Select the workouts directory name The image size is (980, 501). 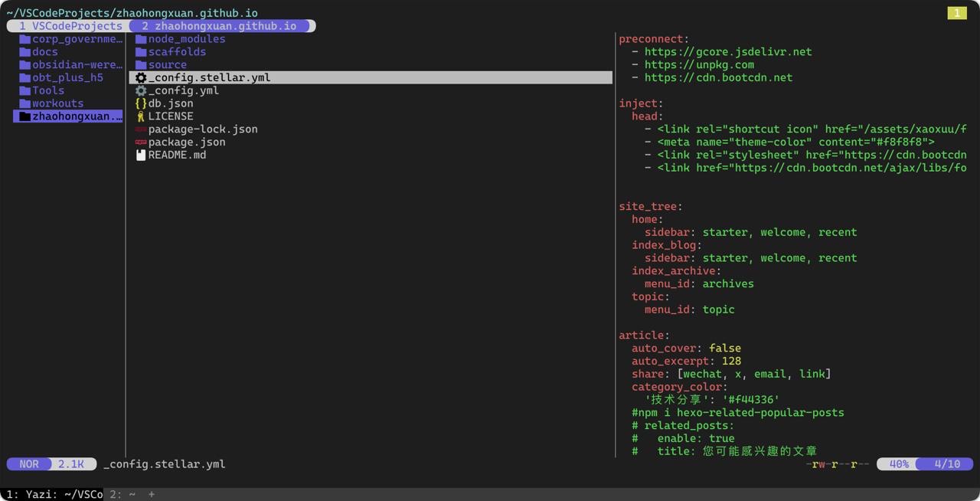(58, 103)
